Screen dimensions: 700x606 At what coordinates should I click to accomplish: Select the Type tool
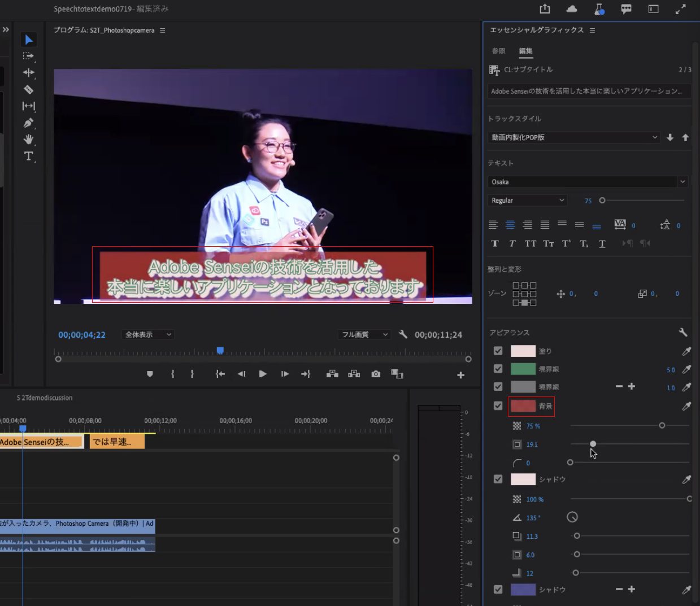[x=28, y=156]
